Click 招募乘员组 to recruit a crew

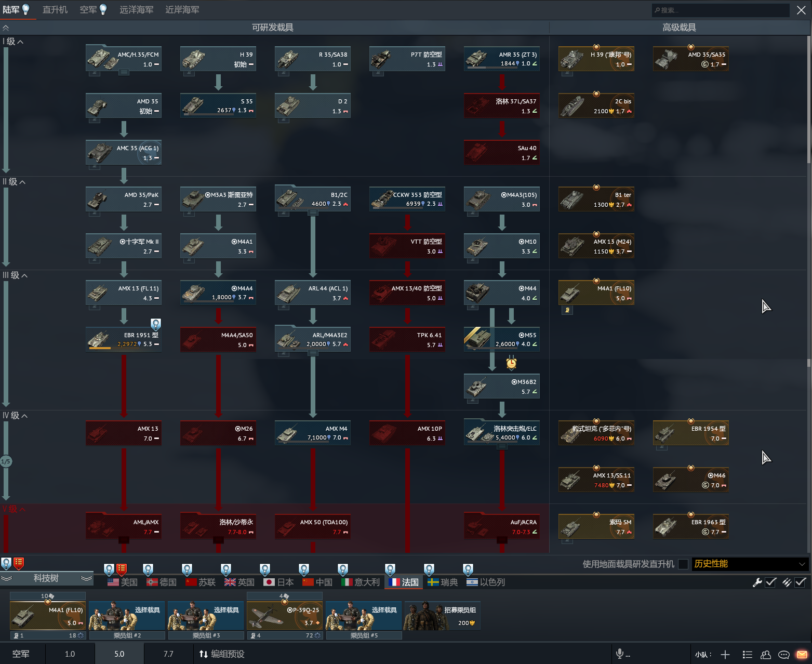coord(442,615)
